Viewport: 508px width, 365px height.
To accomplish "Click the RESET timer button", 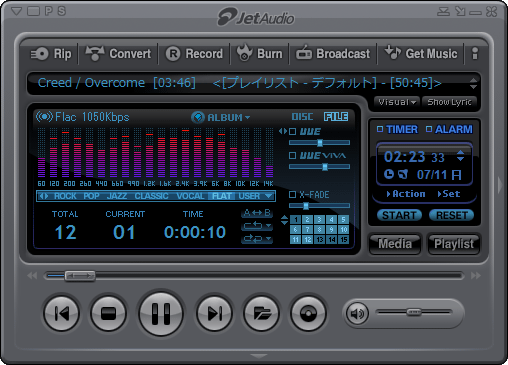I will tap(451, 215).
